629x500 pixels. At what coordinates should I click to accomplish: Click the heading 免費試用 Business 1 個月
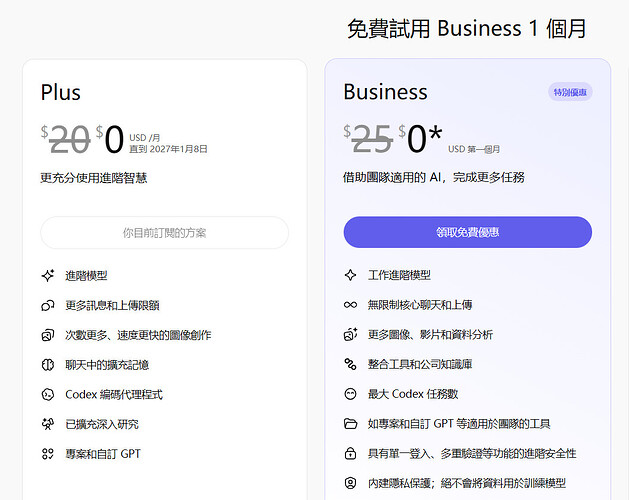point(467,28)
